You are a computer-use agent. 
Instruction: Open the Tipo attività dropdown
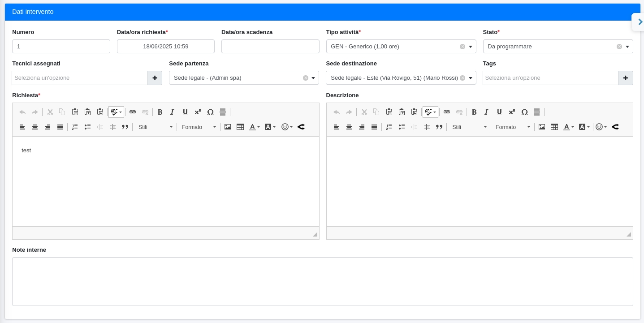(x=471, y=47)
